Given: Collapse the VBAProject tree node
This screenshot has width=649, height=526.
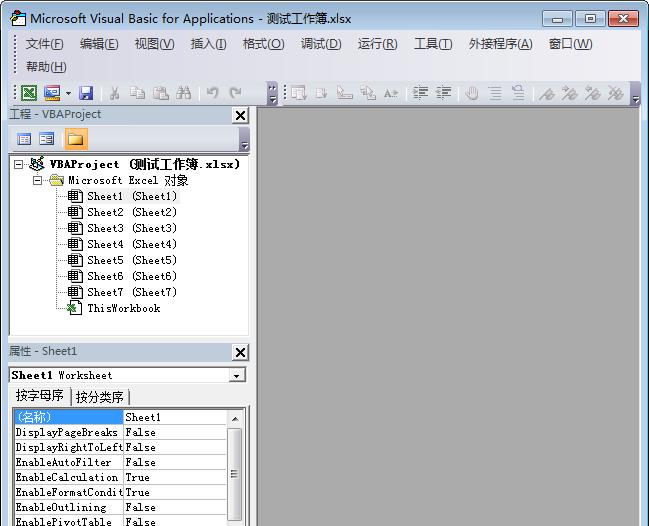Looking at the screenshot, I should click(18, 165).
